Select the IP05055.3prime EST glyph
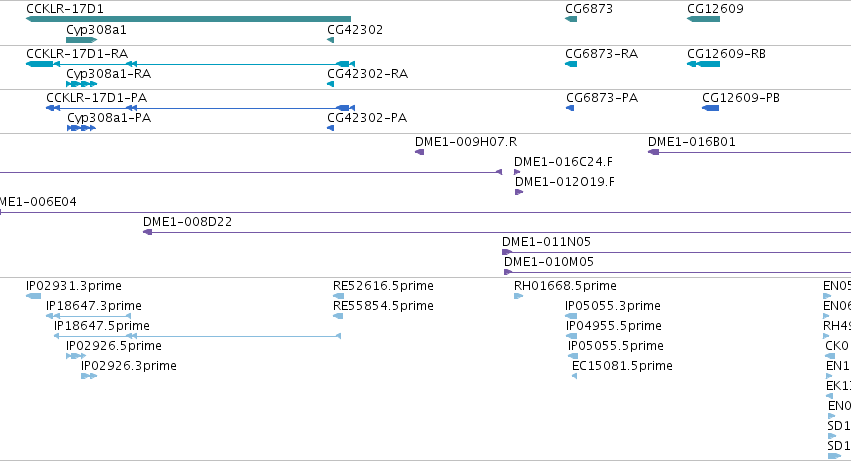Screen dimensions: 851x461 click(x=571, y=316)
